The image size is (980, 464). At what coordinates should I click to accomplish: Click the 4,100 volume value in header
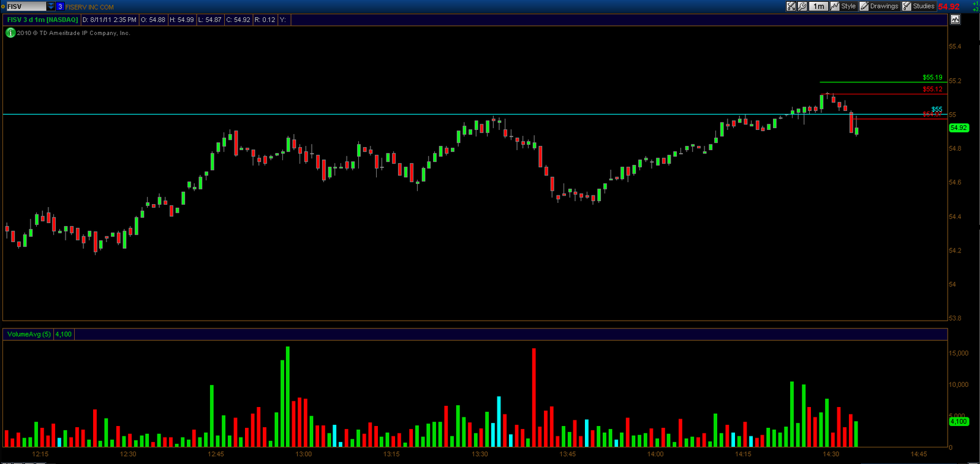pos(64,334)
